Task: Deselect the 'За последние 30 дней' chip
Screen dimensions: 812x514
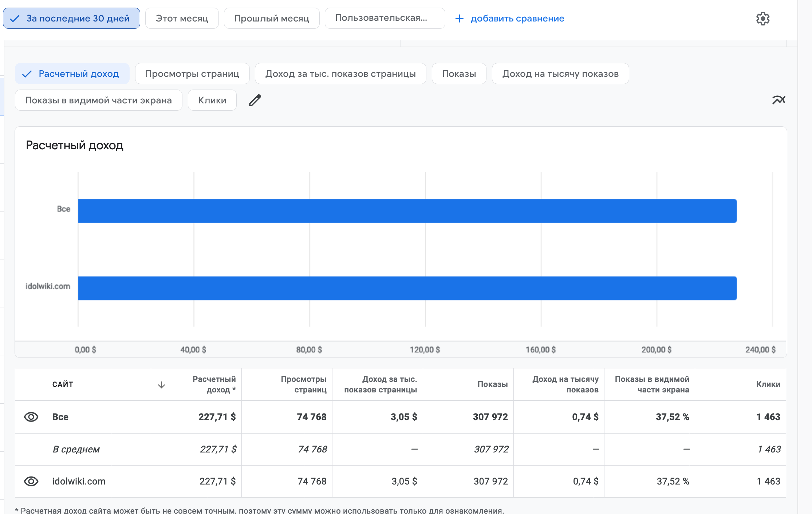Action: point(71,18)
